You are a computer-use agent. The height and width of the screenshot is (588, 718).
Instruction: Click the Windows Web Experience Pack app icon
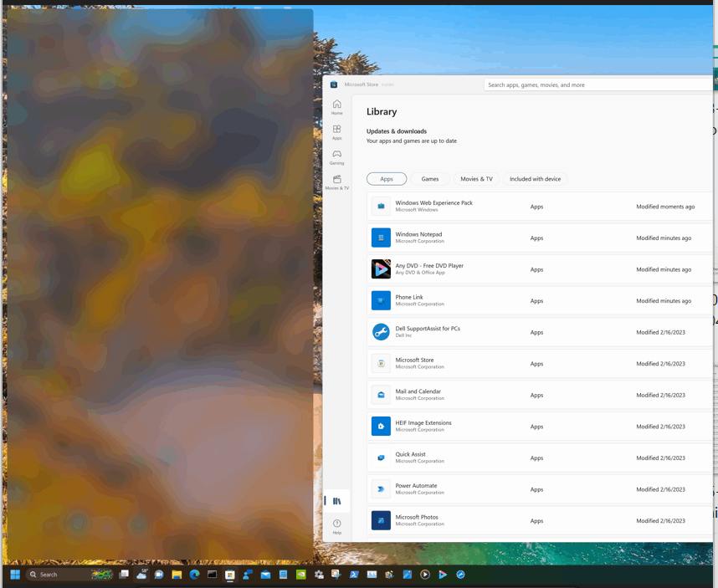pyautogui.click(x=381, y=207)
